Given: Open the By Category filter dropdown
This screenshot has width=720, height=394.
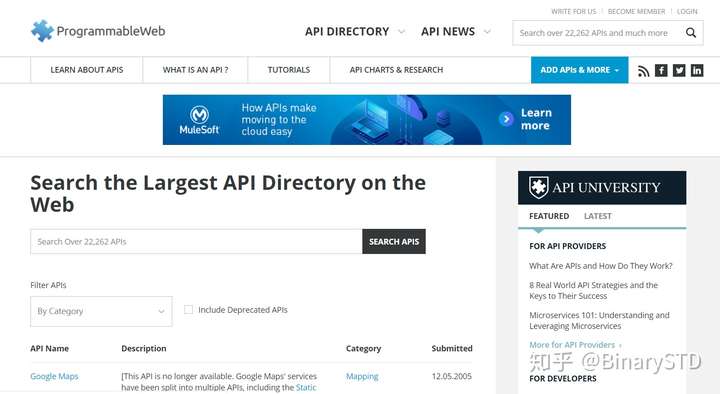Looking at the screenshot, I should 101,311.
